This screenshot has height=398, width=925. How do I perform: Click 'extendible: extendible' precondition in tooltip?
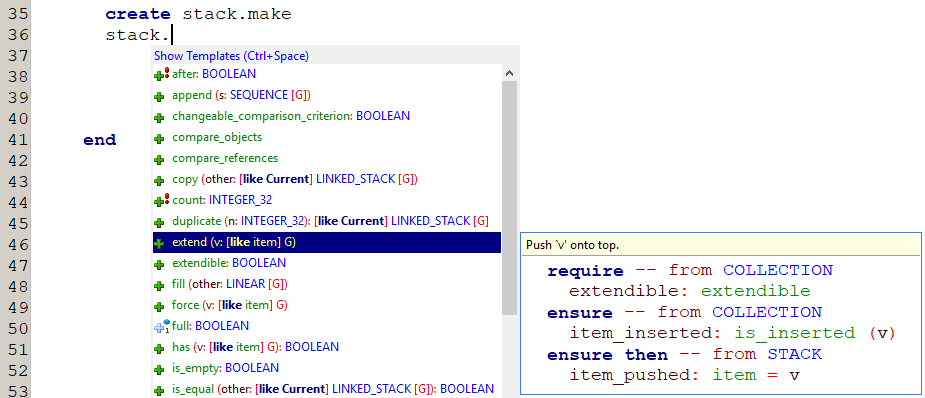690,291
